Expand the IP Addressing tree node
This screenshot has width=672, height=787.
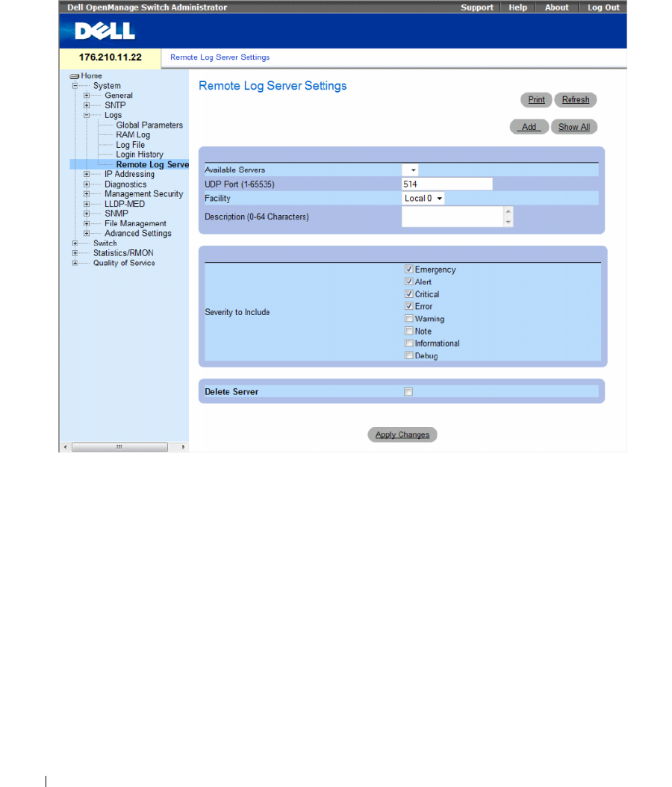pyautogui.click(x=87, y=174)
